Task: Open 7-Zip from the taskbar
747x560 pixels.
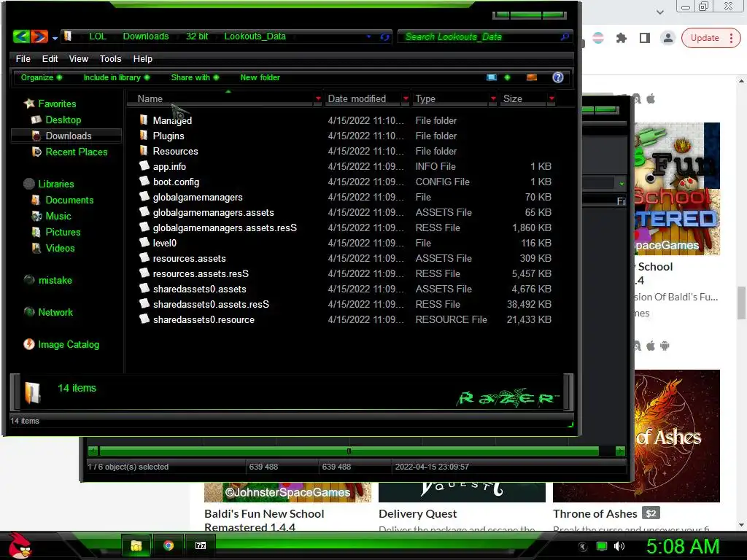Action: pos(201,545)
